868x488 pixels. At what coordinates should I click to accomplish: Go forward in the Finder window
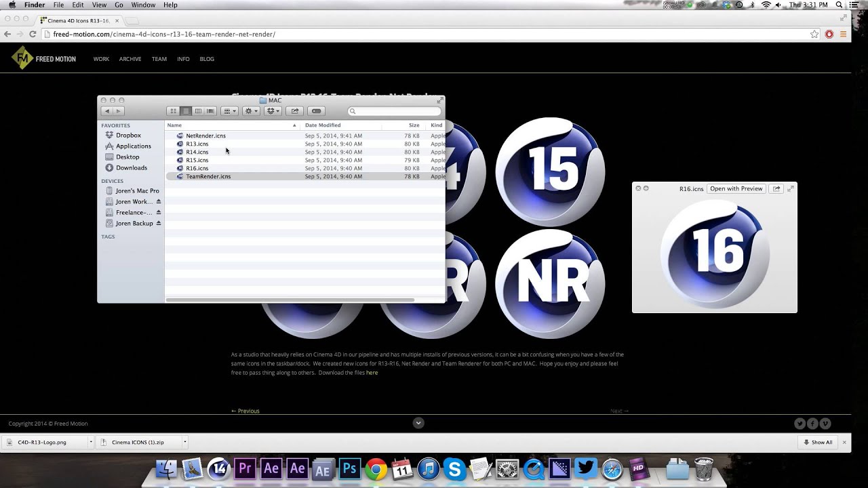[118, 111]
